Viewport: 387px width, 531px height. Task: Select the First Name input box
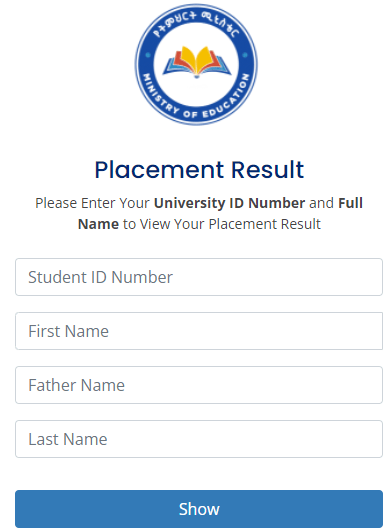[x=199, y=331]
